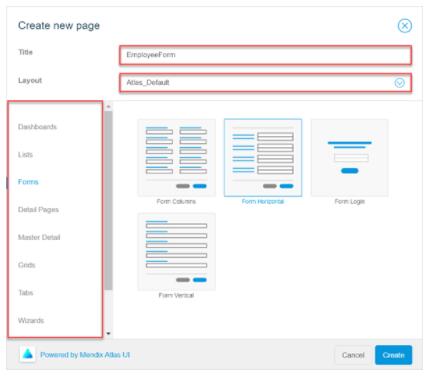Choose the Form Vertical template thumbnail
This screenshot has width=428, height=376.
click(x=176, y=252)
